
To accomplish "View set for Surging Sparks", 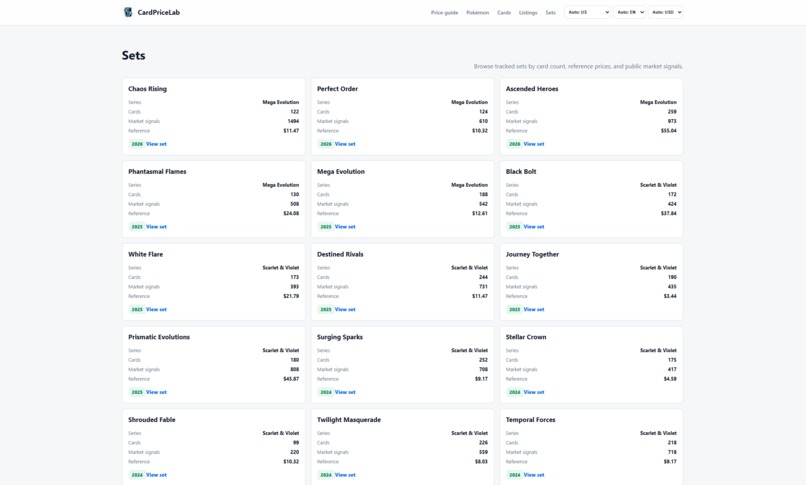I will coord(345,392).
